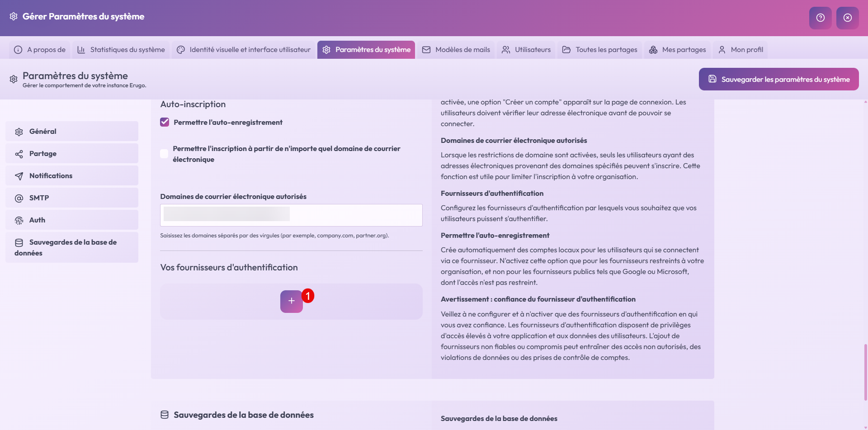Jump to the Auth settings section

pyautogui.click(x=72, y=220)
